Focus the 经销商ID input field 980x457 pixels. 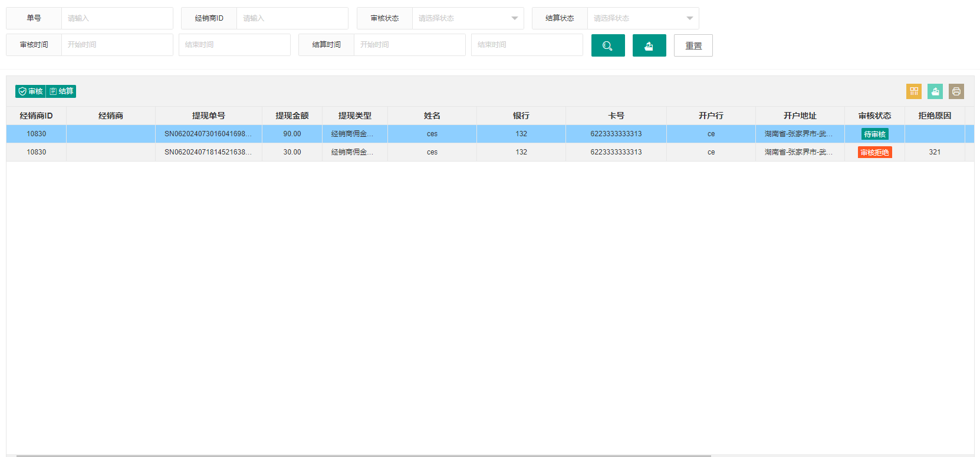click(292, 18)
